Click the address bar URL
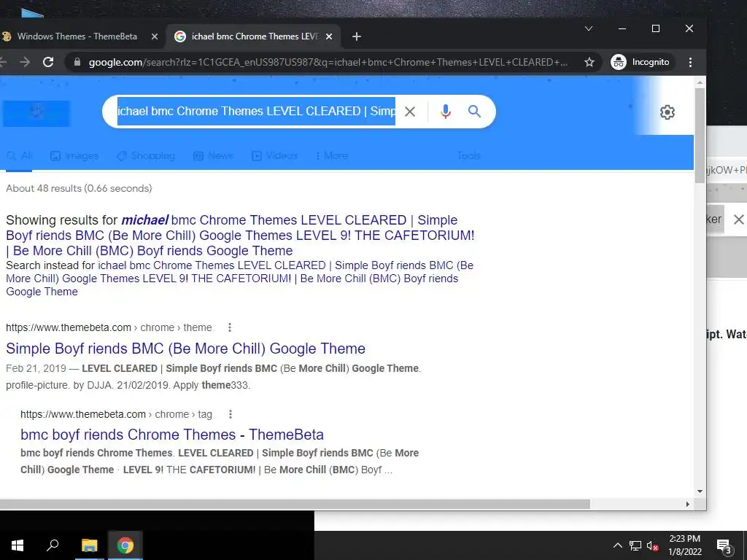 tap(328, 63)
